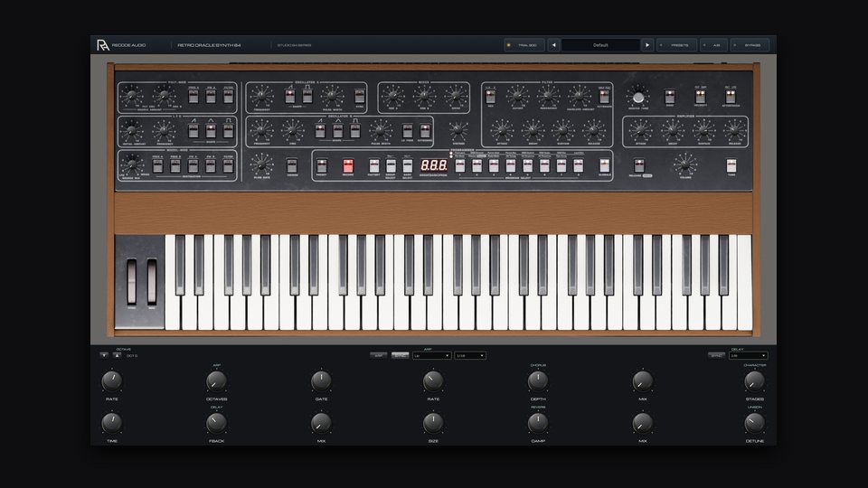Click the pitch bend wheel
Image resolution: width=868 pixels, height=488 pixels.
132,282
